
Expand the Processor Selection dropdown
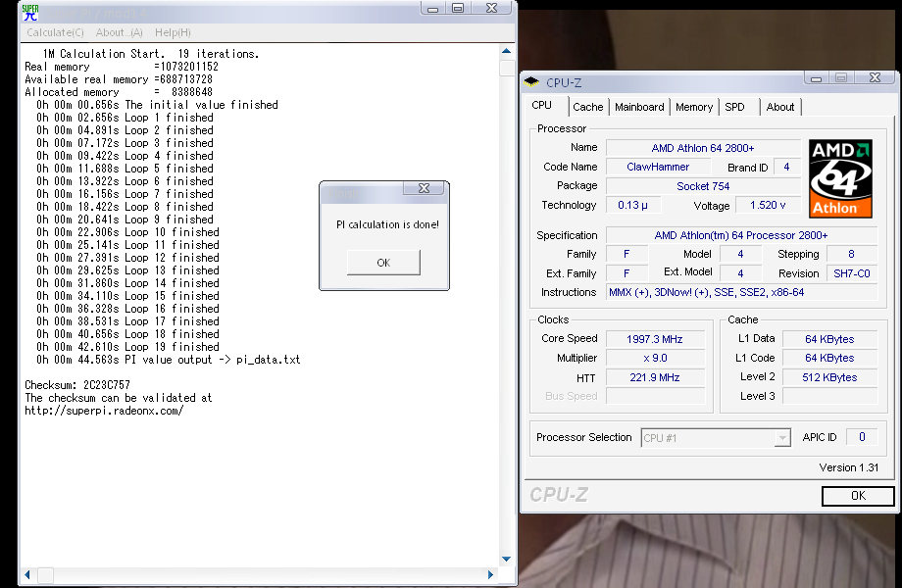click(x=781, y=438)
